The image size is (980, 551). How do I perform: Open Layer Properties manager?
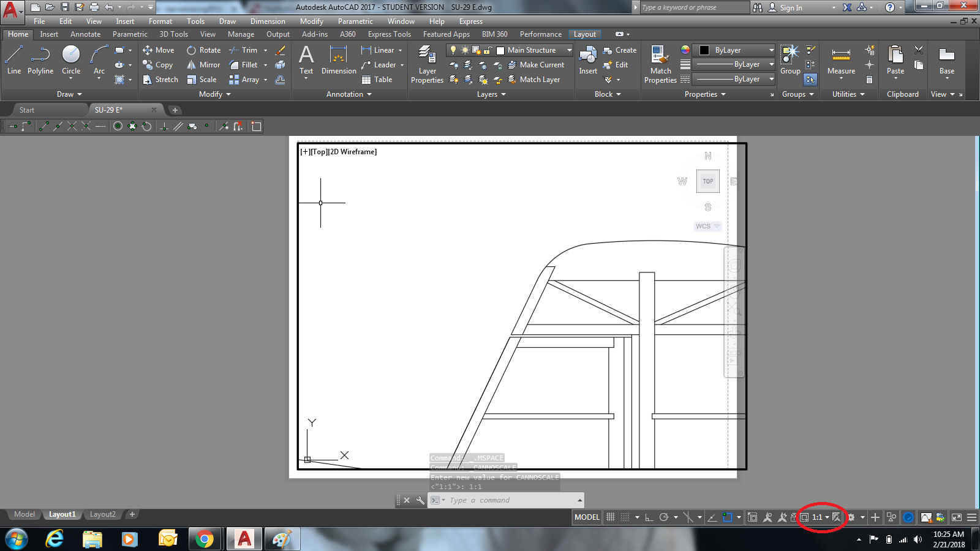point(427,64)
